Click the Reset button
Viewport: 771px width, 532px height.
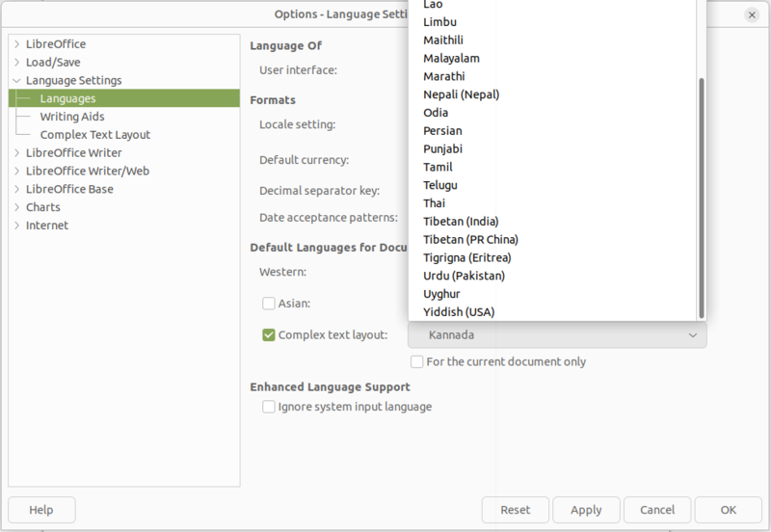point(516,510)
